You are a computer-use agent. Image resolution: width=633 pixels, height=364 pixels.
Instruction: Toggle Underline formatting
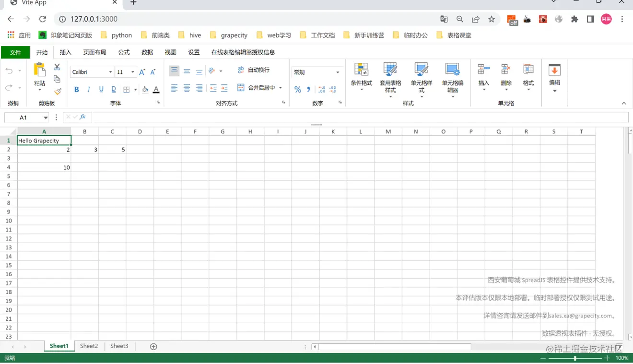[x=101, y=90]
